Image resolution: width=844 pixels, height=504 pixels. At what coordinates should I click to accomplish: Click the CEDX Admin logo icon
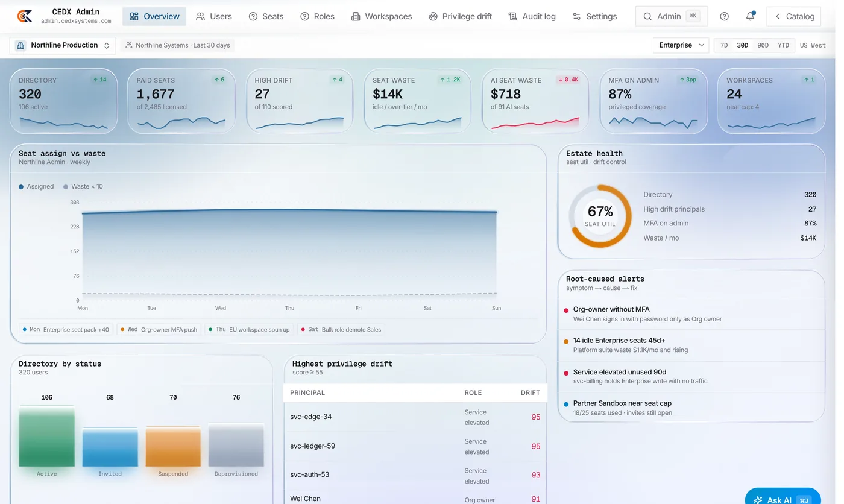click(25, 16)
